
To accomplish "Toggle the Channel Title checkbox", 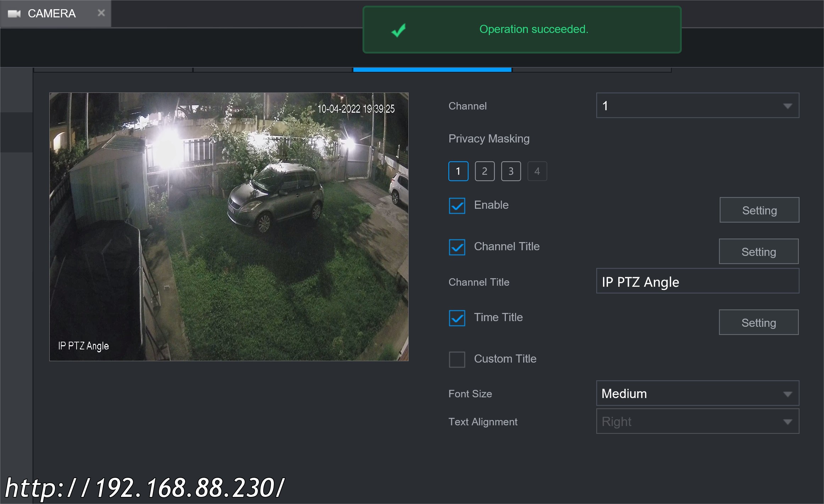I will 457,247.
